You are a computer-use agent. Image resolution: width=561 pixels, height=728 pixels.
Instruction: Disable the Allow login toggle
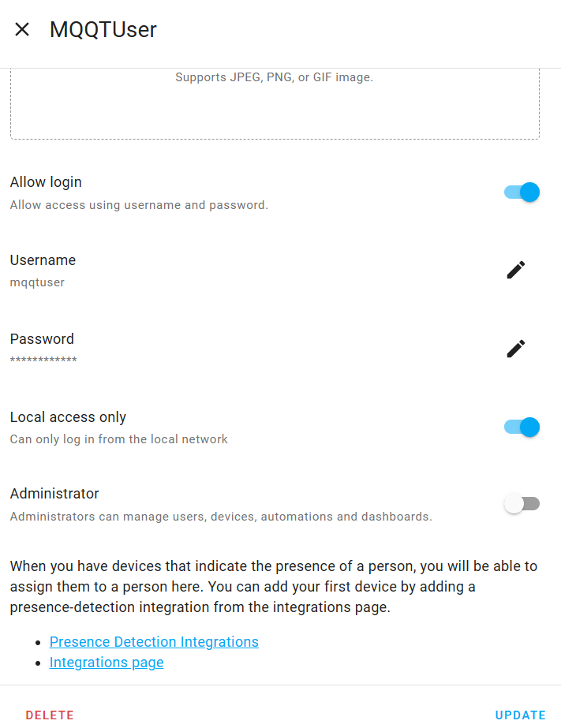point(522,192)
